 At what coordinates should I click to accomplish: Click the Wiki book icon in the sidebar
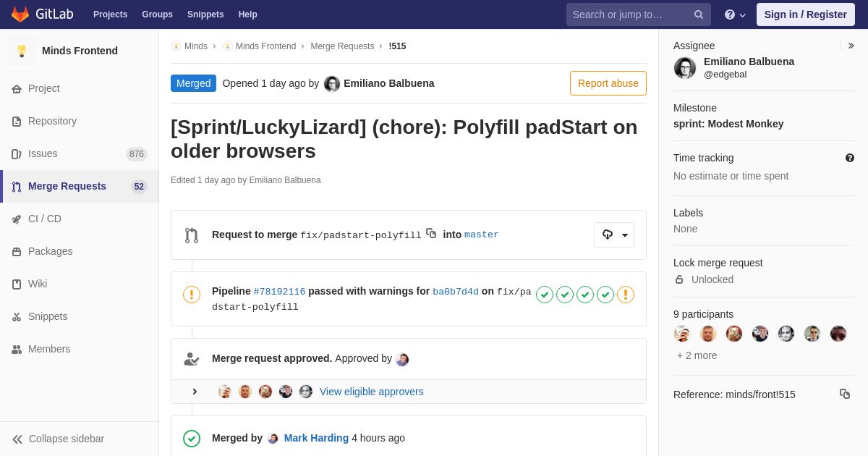tap(17, 284)
